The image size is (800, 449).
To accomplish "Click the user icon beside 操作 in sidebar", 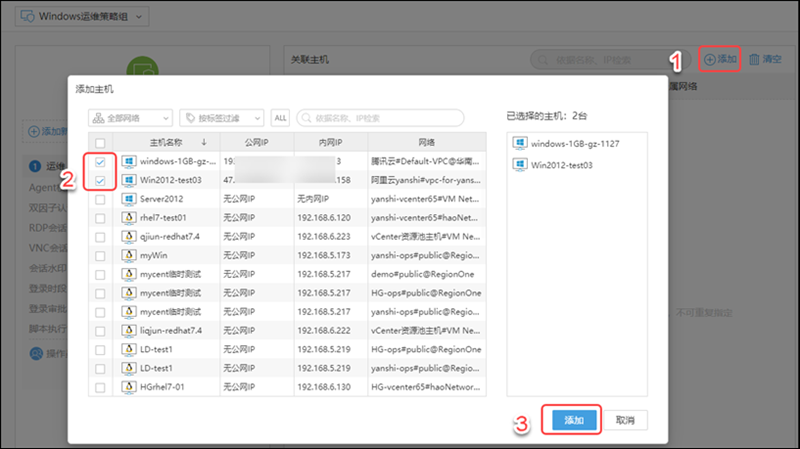I will (36, 353).
